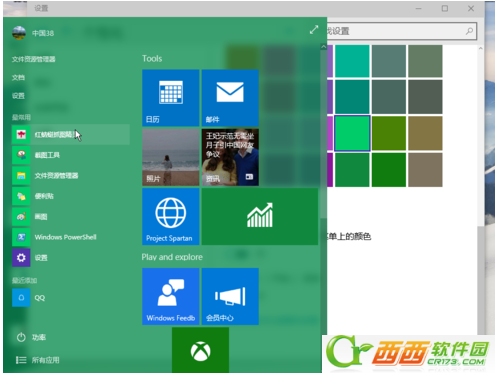Pick the dark gray-green swatch, second row

pos(425,97)
